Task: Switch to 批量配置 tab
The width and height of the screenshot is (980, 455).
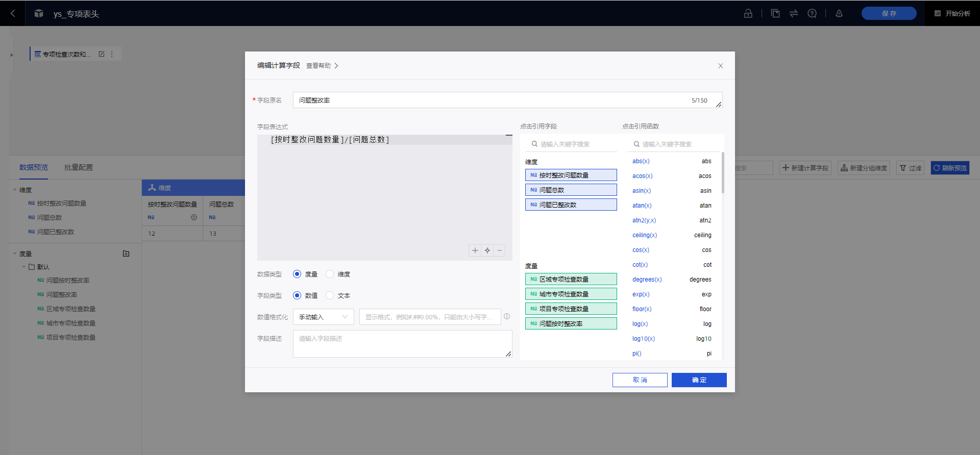Action: (79, 167)
